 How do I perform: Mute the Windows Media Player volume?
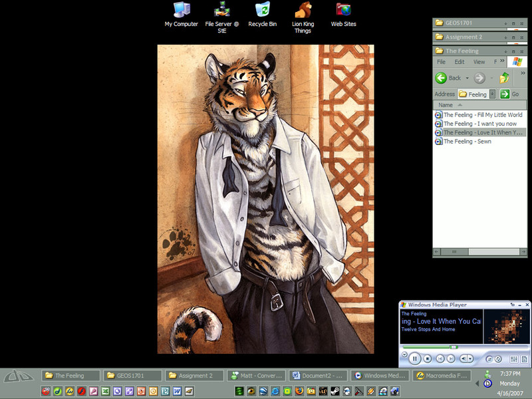[464, 358]
